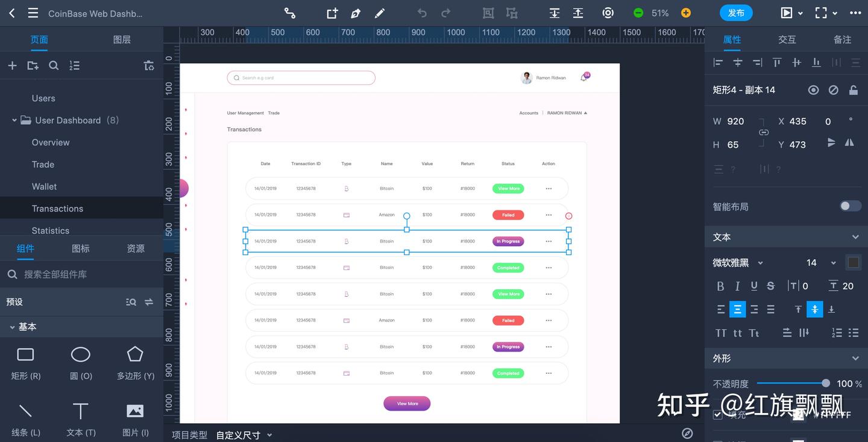
Task: Click the undo arrow icon
Action: pyautogui.click(x=422, y=13)
